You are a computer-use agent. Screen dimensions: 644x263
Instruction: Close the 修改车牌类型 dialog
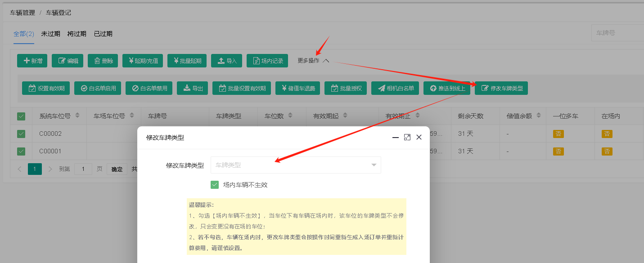coord(419,137)
